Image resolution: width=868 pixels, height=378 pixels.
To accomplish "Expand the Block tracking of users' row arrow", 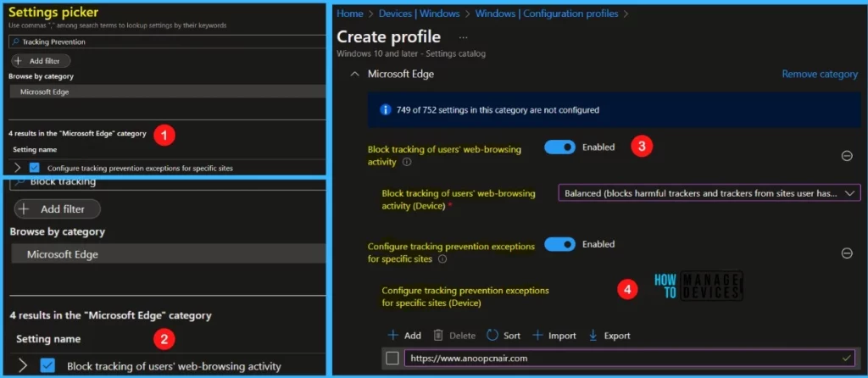I will tap(23, 366).
